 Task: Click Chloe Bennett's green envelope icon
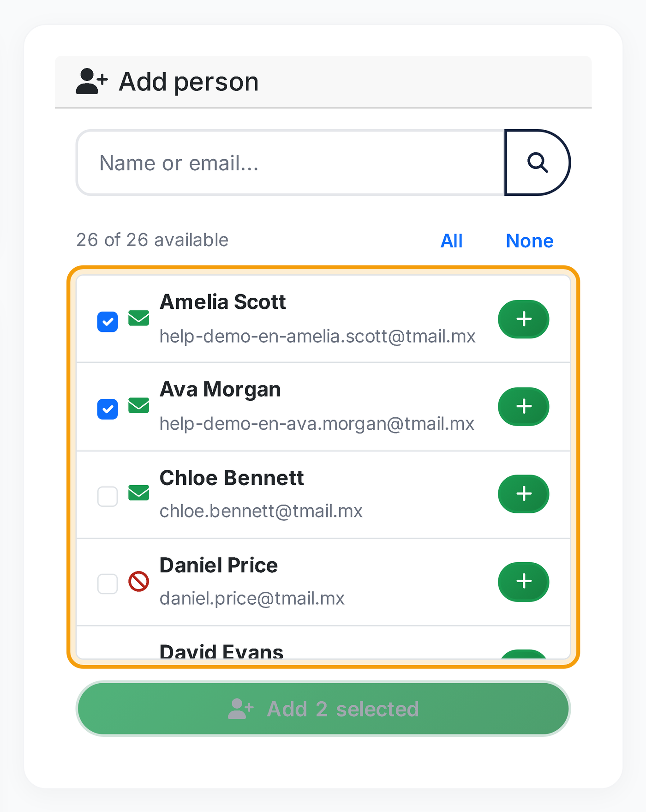click(138, 493)
